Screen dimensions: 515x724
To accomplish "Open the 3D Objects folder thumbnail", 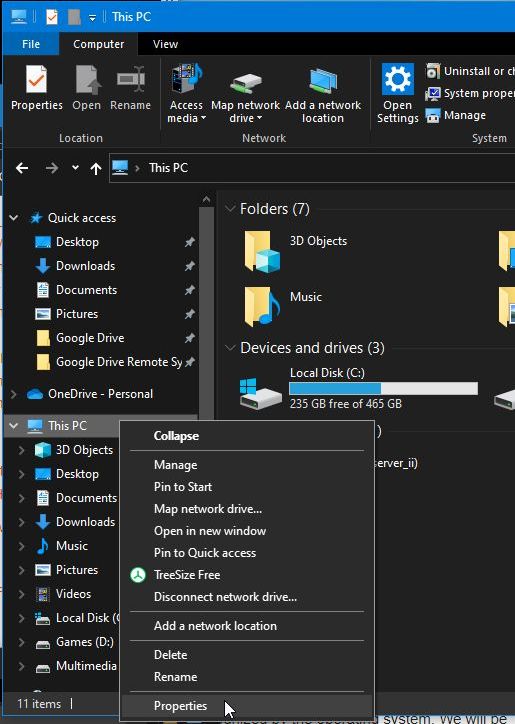I will coord(262,252).
